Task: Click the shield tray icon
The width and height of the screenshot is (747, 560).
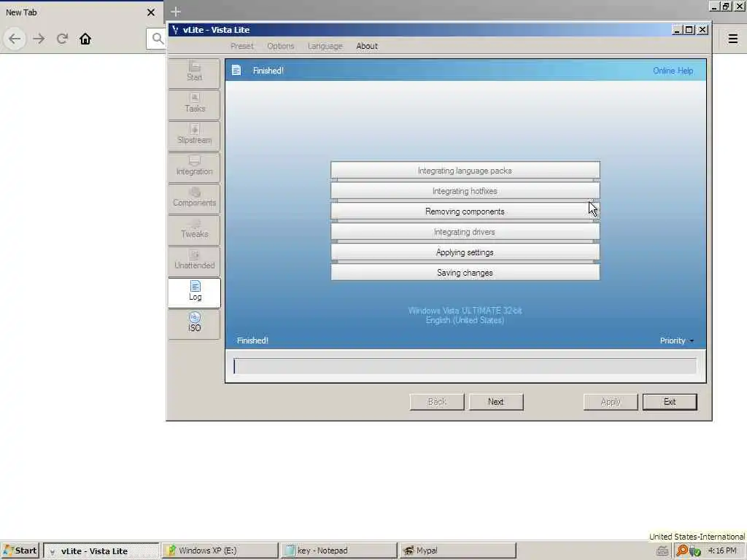Action: coord(695,551)
